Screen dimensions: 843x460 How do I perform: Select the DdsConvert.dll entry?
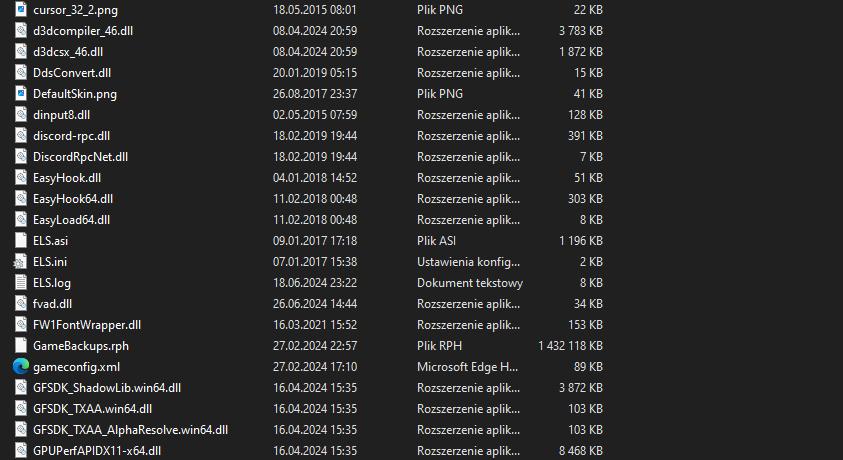72,72
